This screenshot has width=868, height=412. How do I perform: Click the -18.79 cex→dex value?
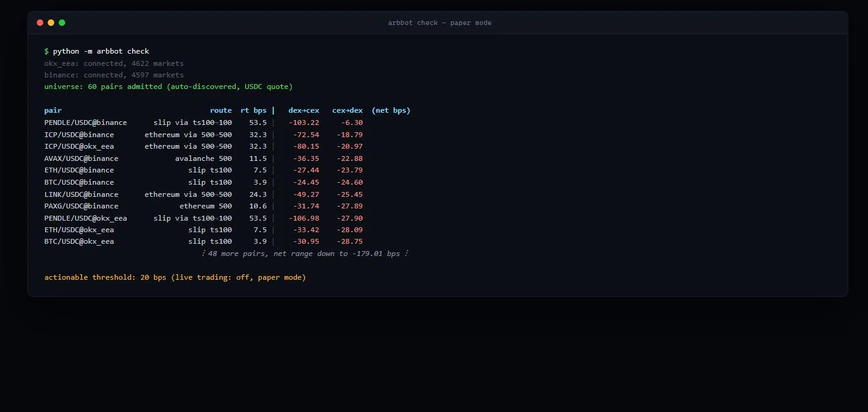(x=350, y=135)
